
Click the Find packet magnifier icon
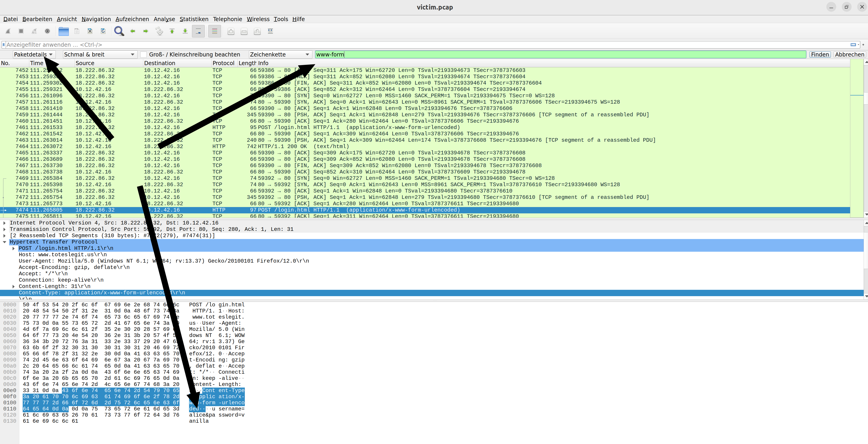coord(119,31)
